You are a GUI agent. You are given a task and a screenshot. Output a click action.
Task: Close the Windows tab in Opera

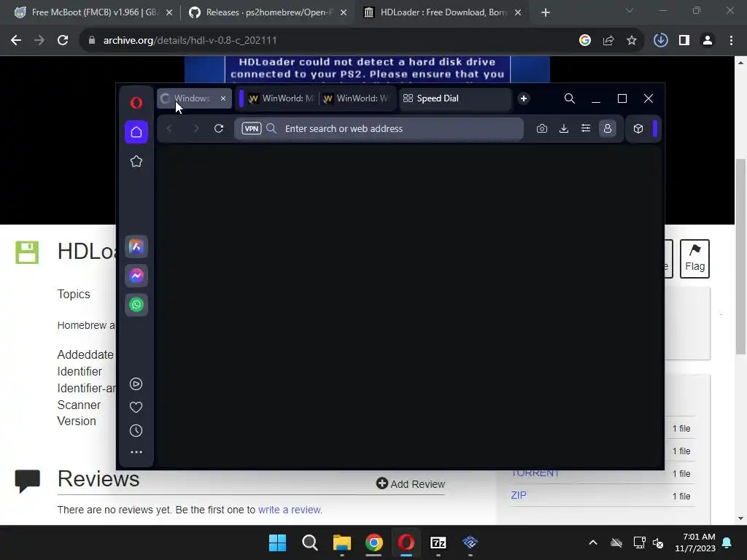(223, 98)
